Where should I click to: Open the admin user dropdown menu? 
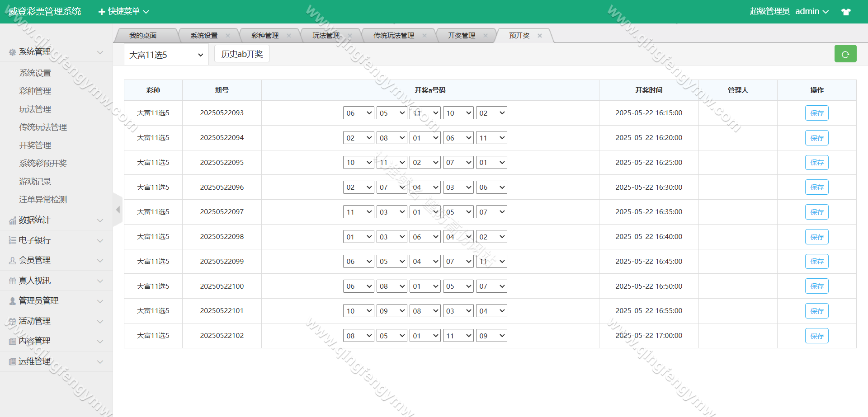811,11
